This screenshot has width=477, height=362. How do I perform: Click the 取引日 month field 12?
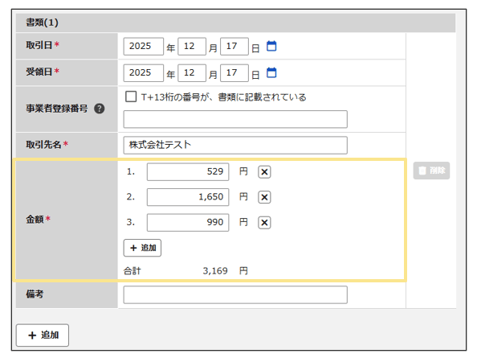tap(192, 46)
